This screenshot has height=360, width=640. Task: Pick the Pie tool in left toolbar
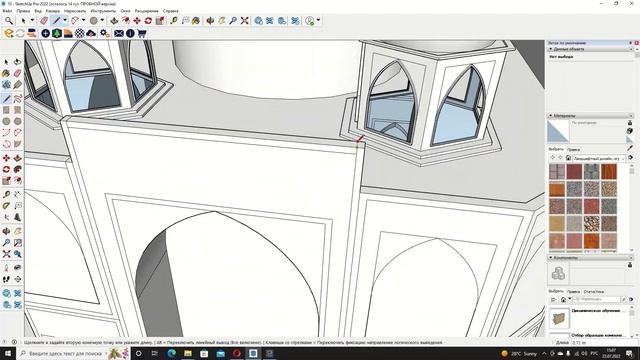(x=18, y=144)
